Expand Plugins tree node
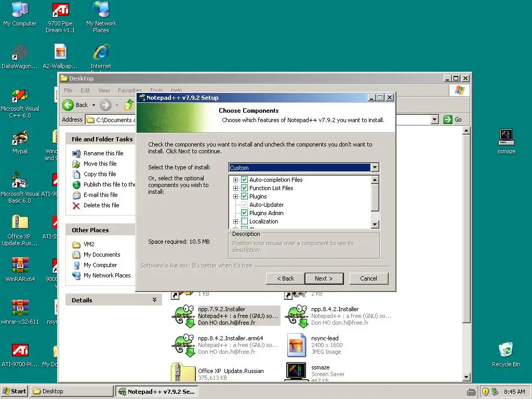This screenshot has height=399, width=532. [235, 196]
